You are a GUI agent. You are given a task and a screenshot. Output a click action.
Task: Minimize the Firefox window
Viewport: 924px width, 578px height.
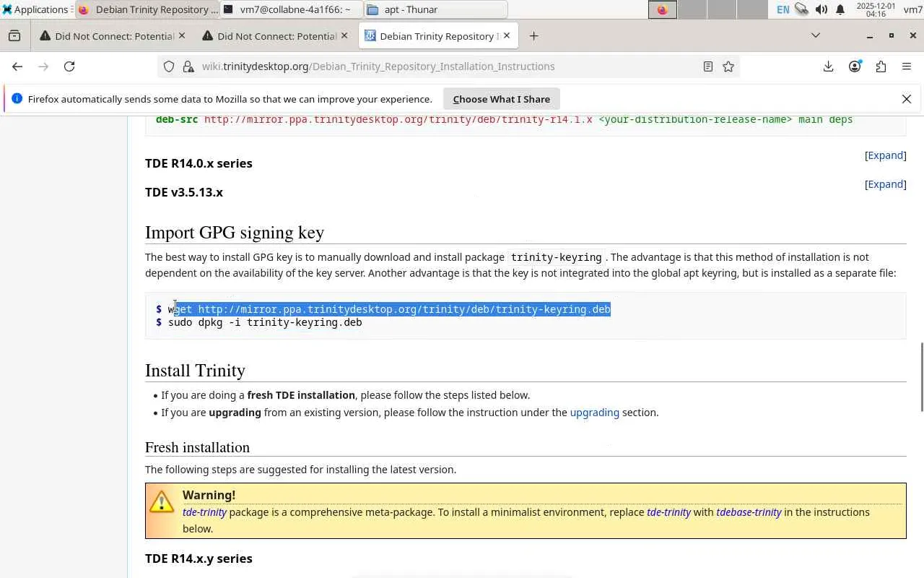point(870,35)
